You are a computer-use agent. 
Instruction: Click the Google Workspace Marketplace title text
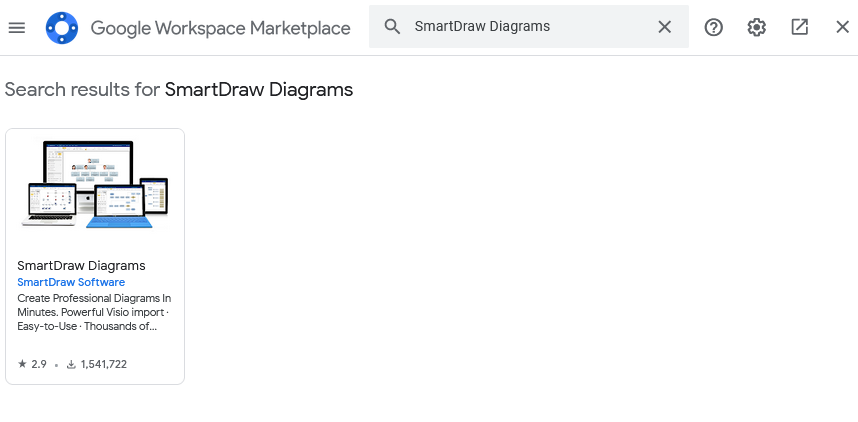coord(220,28)
